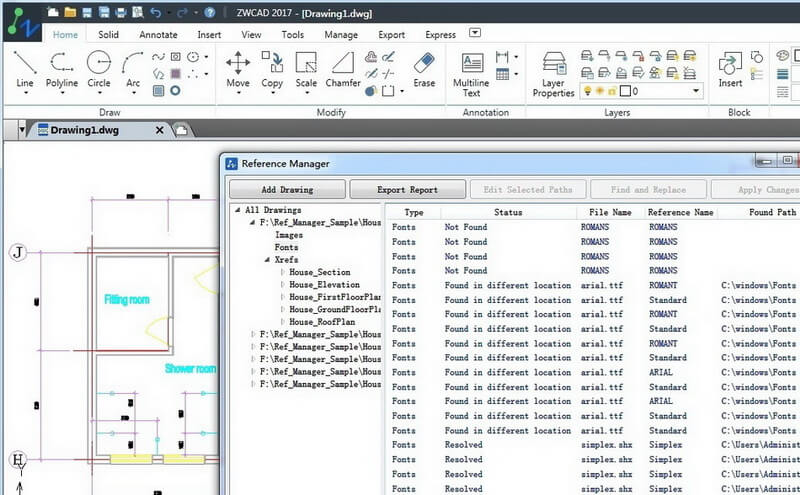Image resolution: width=800 pixels, height=495 pixels.
Task: Open the dropdown arrow under Move
Action: coord(238,93)
